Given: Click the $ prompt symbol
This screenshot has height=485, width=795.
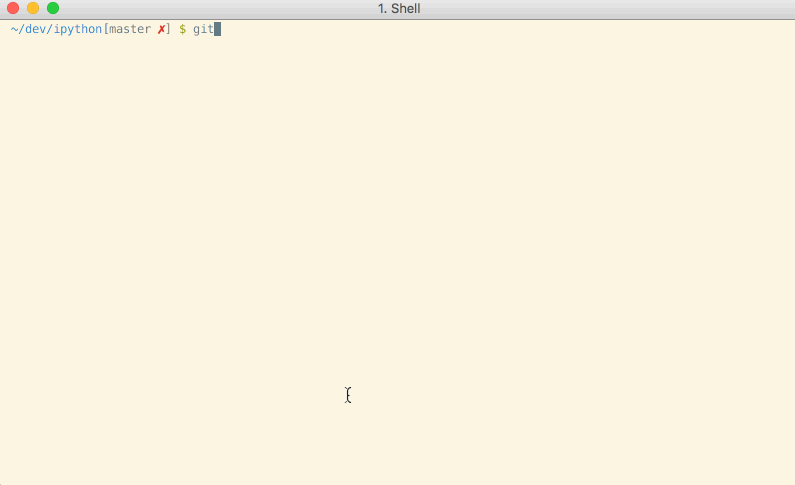Looking at the screenshot, I should 183,29.
